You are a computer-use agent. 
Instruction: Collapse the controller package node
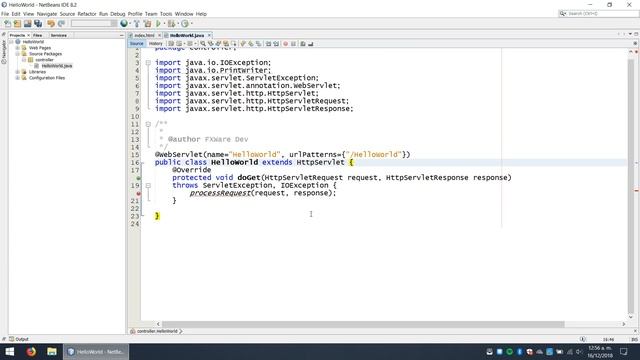tap(24, 60)
